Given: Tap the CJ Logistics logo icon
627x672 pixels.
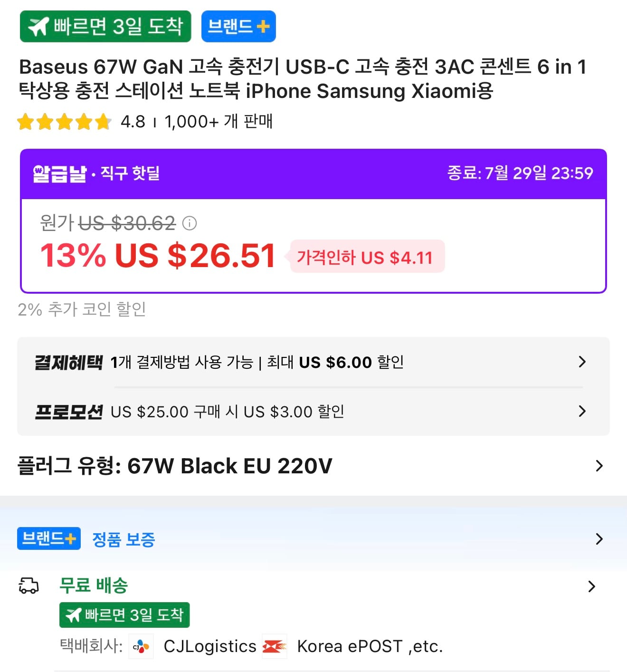Looking at the screenshot, I should pos(141,646).
